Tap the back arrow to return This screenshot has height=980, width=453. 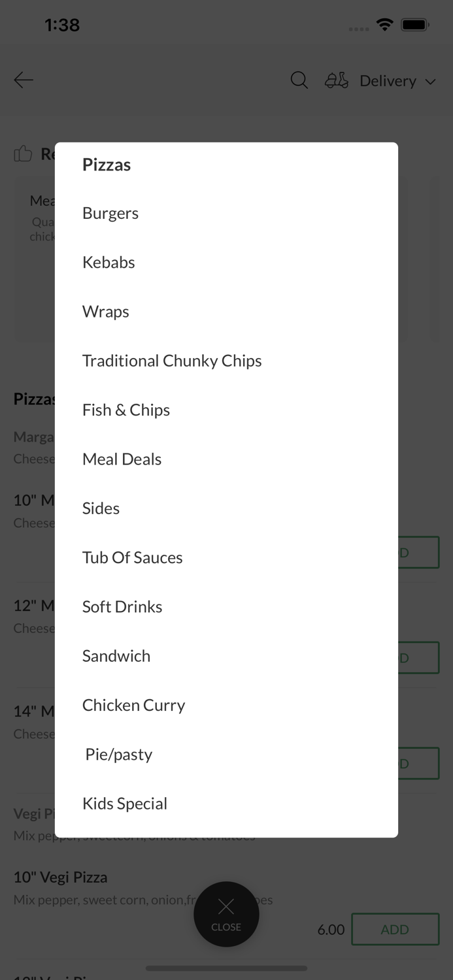[23, 80]
